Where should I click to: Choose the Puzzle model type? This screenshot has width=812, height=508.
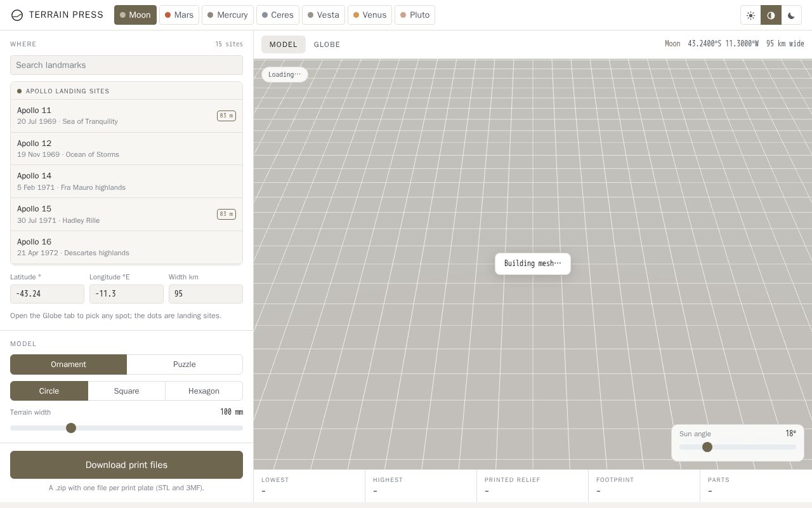point(185,364)
